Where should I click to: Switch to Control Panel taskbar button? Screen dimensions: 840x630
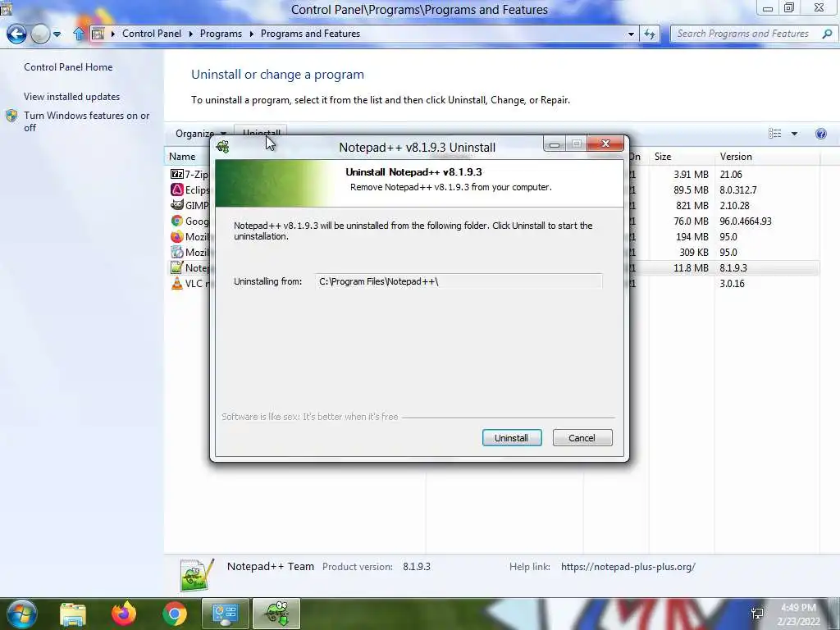click(x=225, y=614)
